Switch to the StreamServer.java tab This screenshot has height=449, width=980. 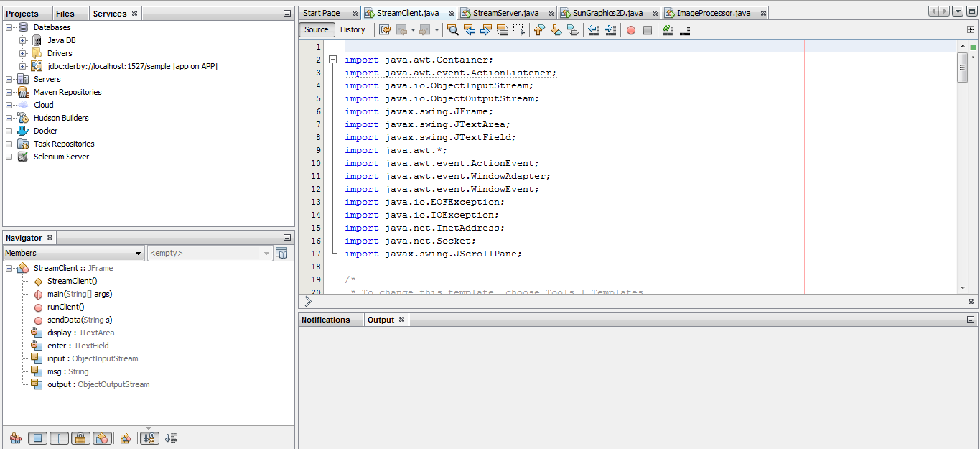(505, 13)
